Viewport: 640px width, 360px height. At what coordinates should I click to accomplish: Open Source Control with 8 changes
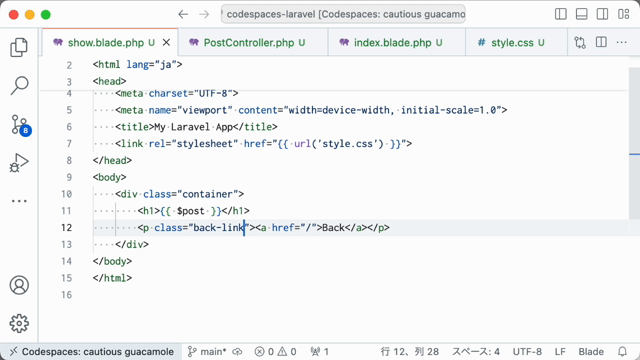[x=20, y=125]
